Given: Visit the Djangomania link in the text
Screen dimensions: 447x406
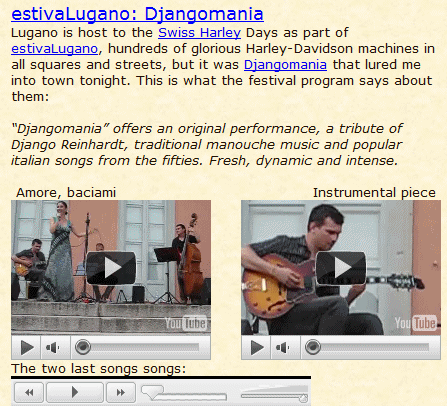Looking at the screenshot, I should [x=285, y=65].
